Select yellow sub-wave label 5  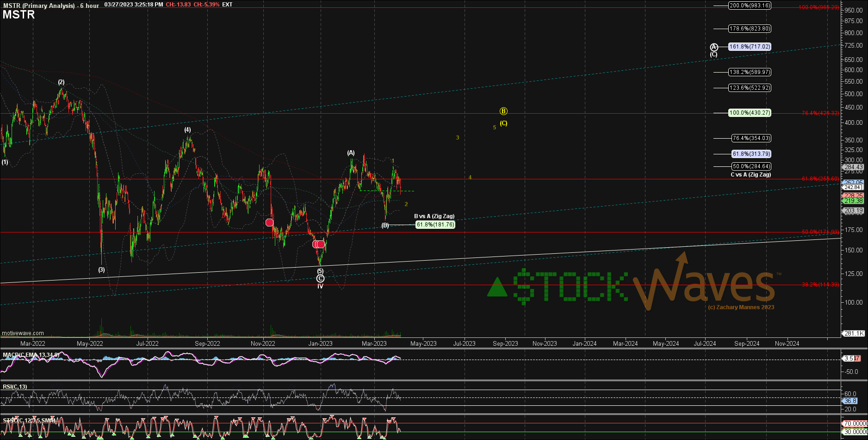(x=495, y=128)
